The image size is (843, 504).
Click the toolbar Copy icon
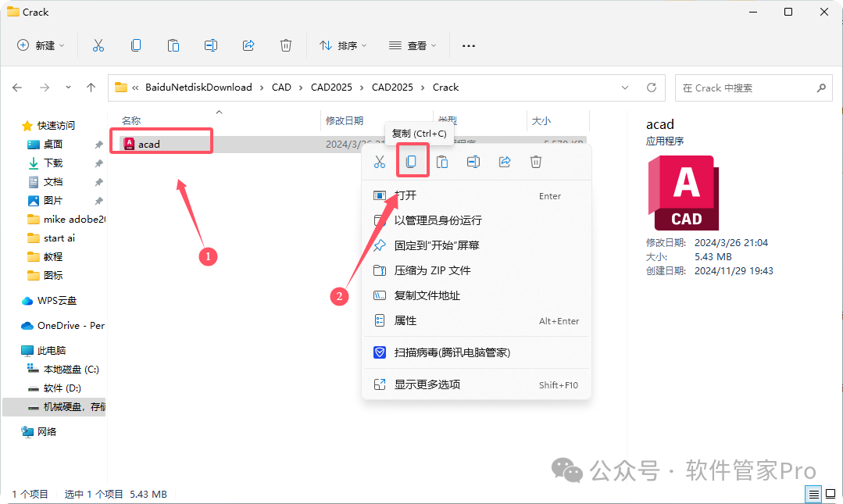136,46
